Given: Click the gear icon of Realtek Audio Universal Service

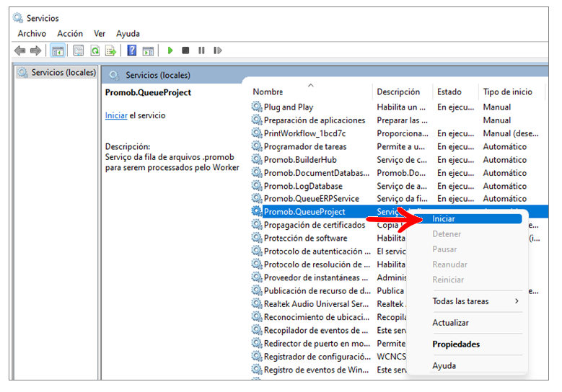Looking at the screenshot, I should (x=257, y=303).
